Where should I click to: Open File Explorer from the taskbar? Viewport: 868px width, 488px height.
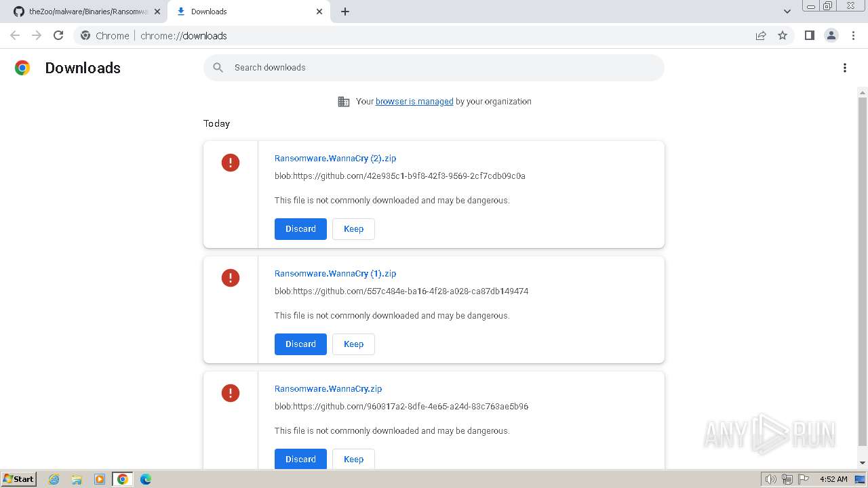(77, 479)
